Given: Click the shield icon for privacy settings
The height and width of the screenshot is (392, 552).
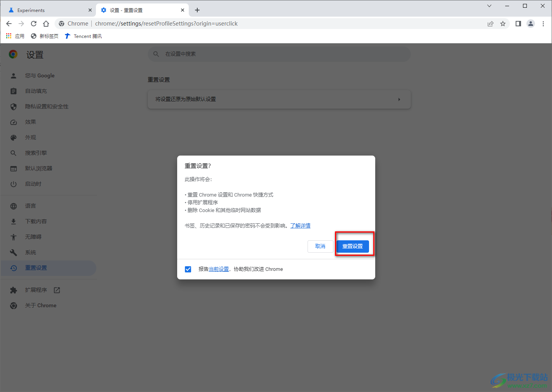Looking at the screenshot, I should tap(14, 107).
